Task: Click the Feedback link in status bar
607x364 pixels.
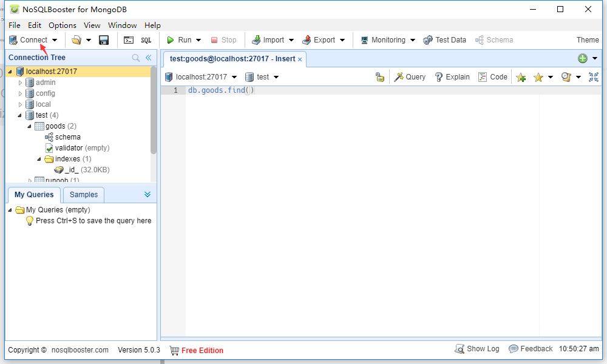Action: (x=537, y=348)
